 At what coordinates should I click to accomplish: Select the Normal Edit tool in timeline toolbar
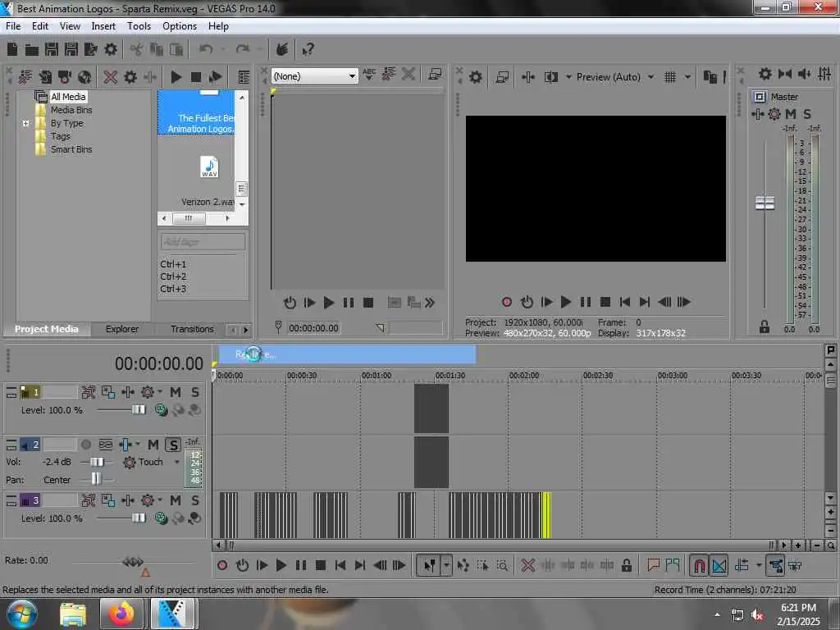430,566
